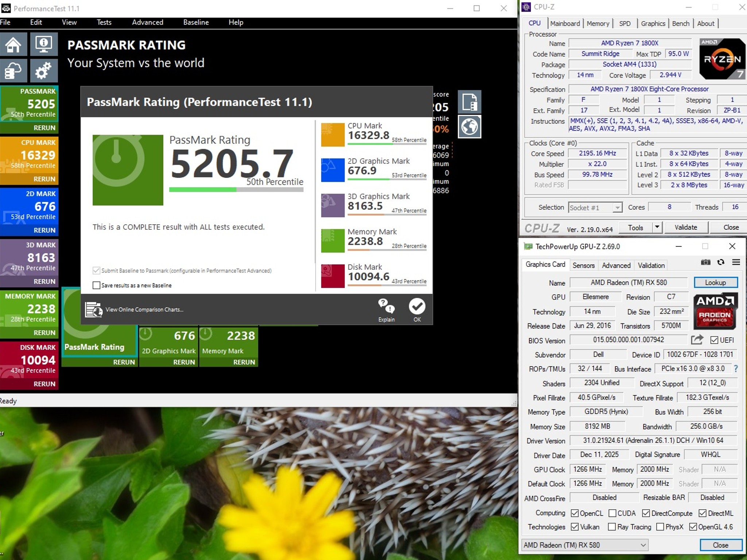This screenshot has height=560, width=747.
Task: Click the green Memory Mark icon in the dialog
Action: (x=333, y=241)
